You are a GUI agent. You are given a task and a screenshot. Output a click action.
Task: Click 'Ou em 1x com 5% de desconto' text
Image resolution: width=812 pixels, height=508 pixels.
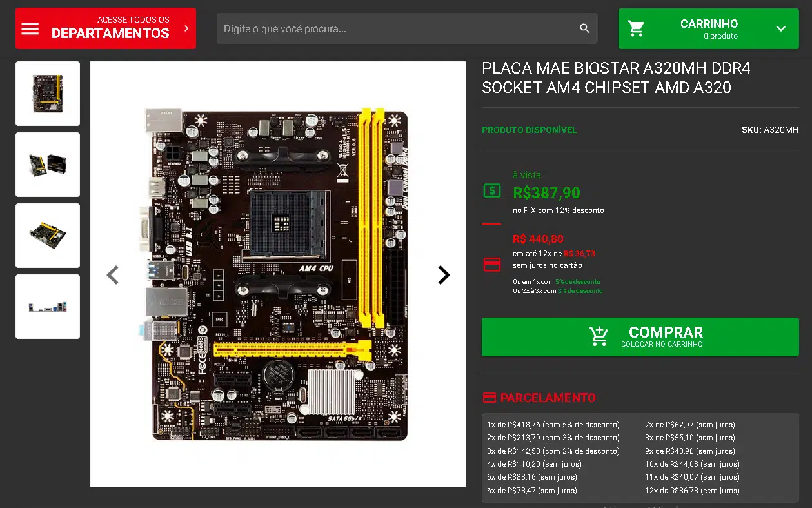(x=557, y=282)
